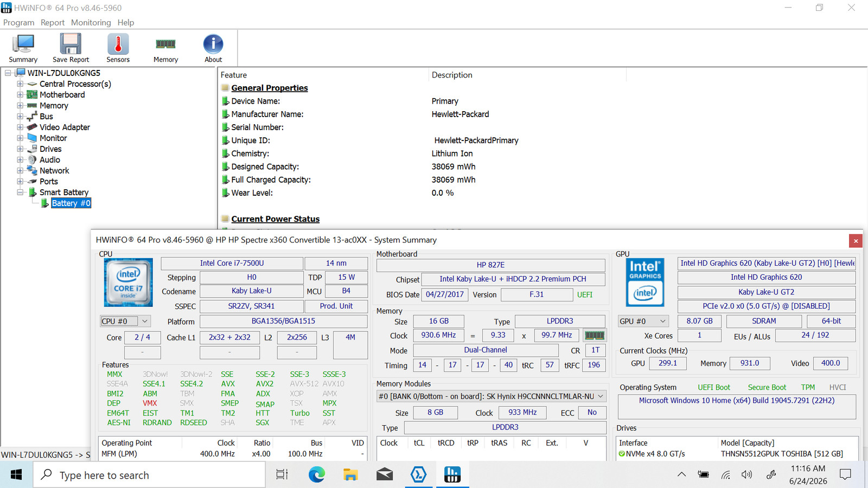Click the Windows taskbar search box
Viewport: 868px width, 488px height.
click(150, 475)
